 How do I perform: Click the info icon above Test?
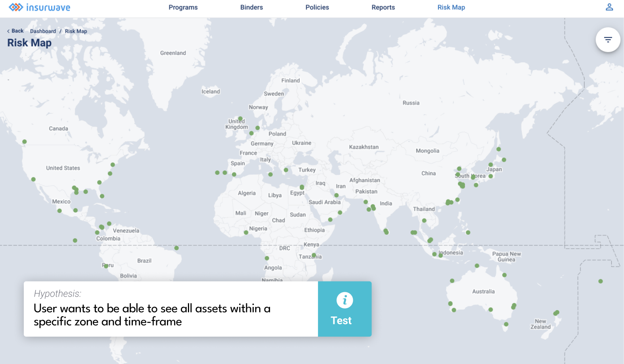345,300
